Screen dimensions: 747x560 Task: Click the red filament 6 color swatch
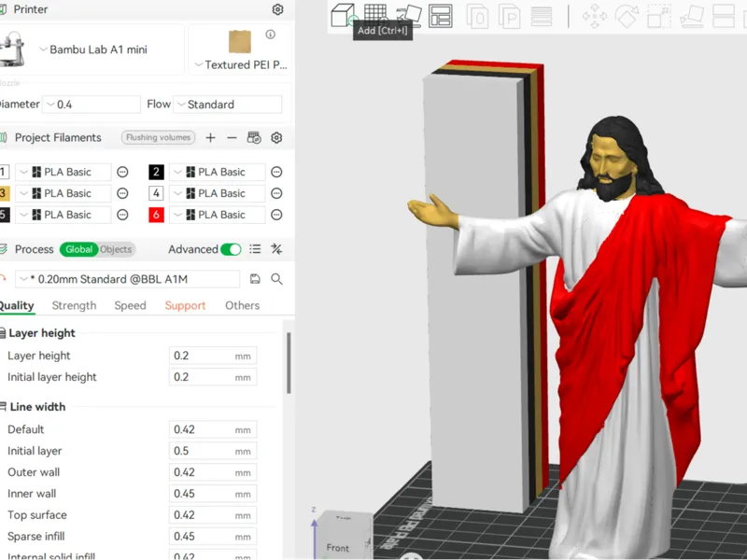(x=156, y=215)
